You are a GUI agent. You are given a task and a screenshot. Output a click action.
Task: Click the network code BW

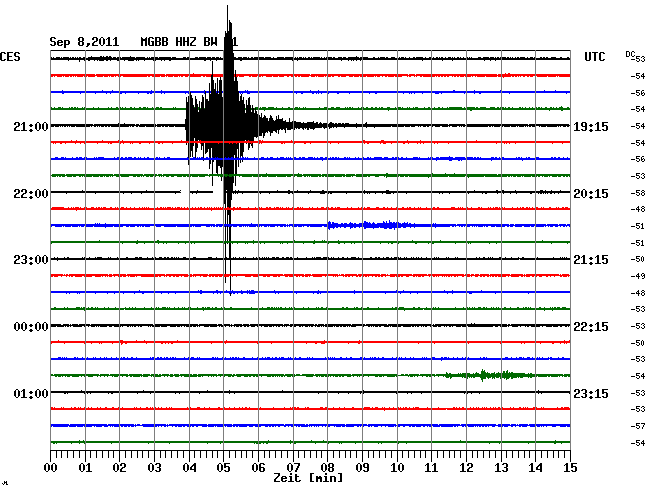pos(210,42)
